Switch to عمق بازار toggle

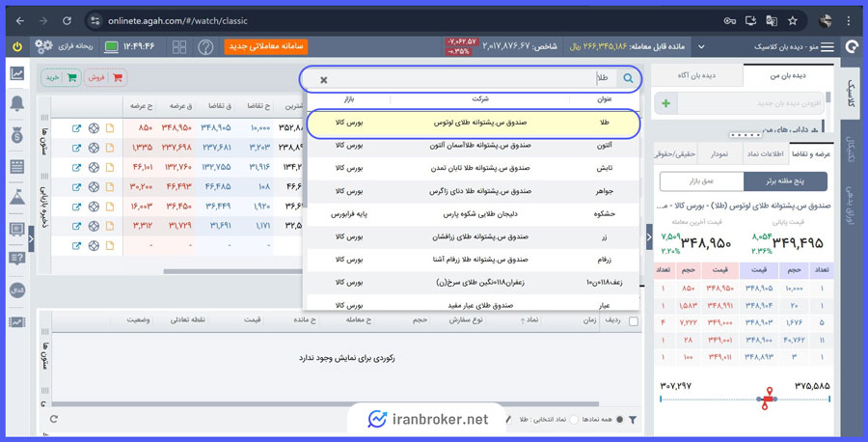coord(701,181)
